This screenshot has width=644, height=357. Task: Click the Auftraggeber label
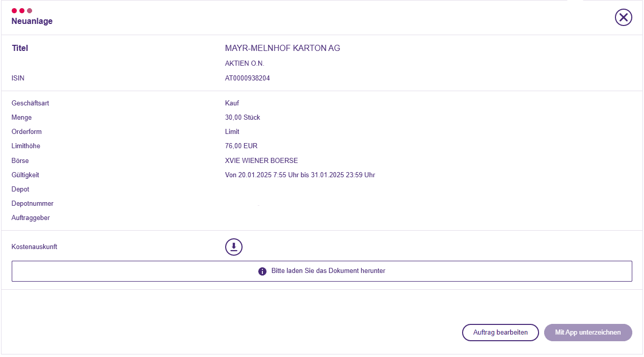[x=31, y=218]
